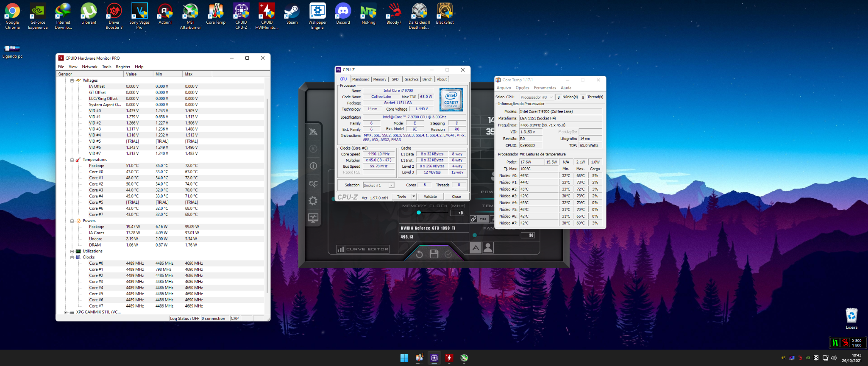This screenshot has width=868, height=366.
Task: Select the CPUID HWMonitor desktop shortcut
Action: point(267,16)
